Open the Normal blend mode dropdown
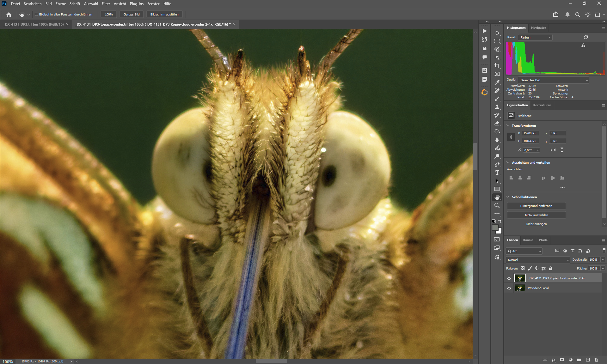Image resolution: width=607 pixels, height=364 pixels. [538, 260]
